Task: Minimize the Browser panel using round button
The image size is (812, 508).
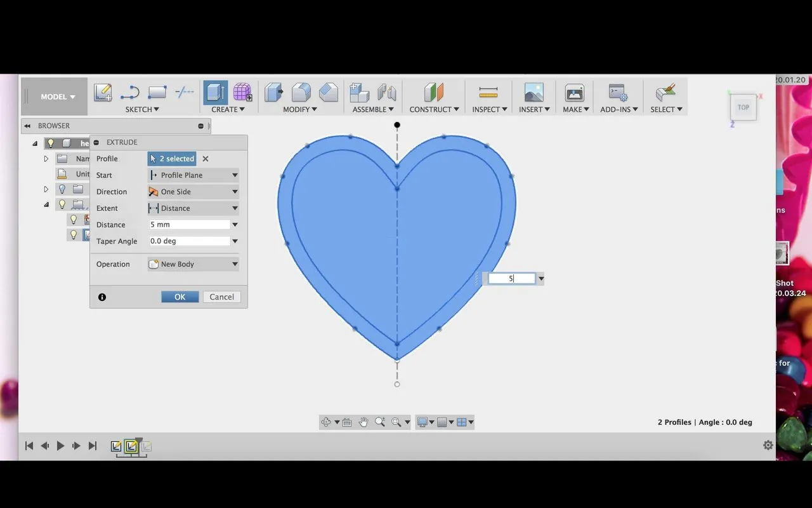Action: click(201, 126)
